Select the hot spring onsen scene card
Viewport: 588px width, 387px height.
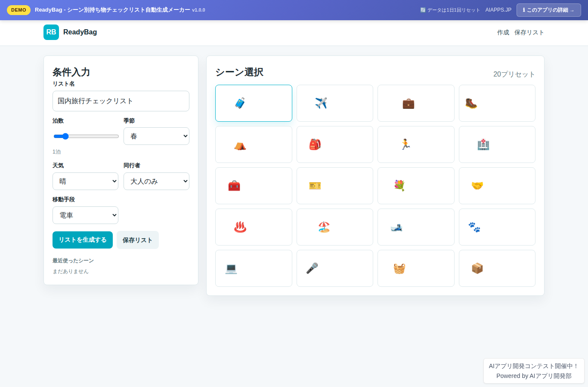click(254, 227)
